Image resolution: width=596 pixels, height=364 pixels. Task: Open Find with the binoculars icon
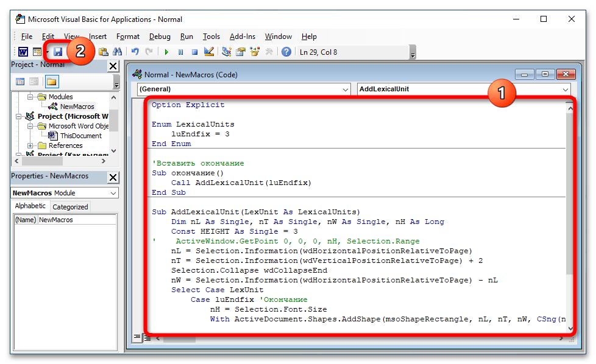tap(118, 52)
